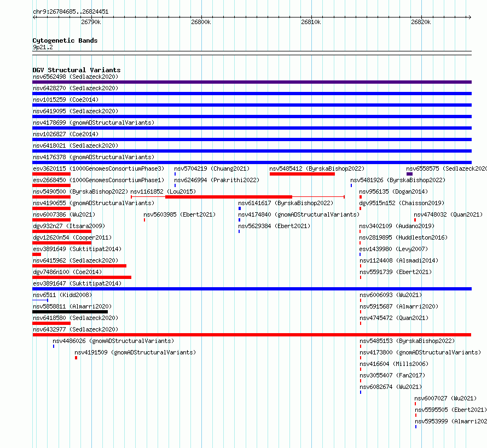Select nsv1026827 (Coe2014) label

[66, 134]
